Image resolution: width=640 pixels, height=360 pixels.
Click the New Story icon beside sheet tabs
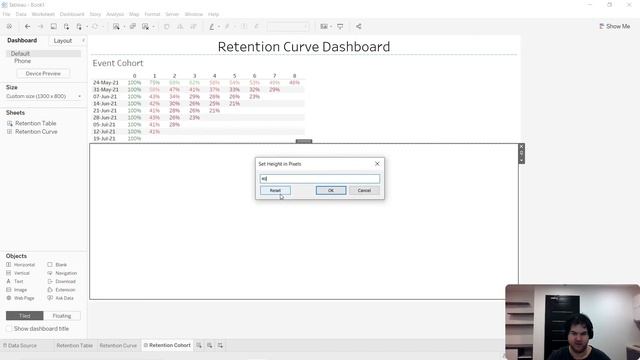220,345
